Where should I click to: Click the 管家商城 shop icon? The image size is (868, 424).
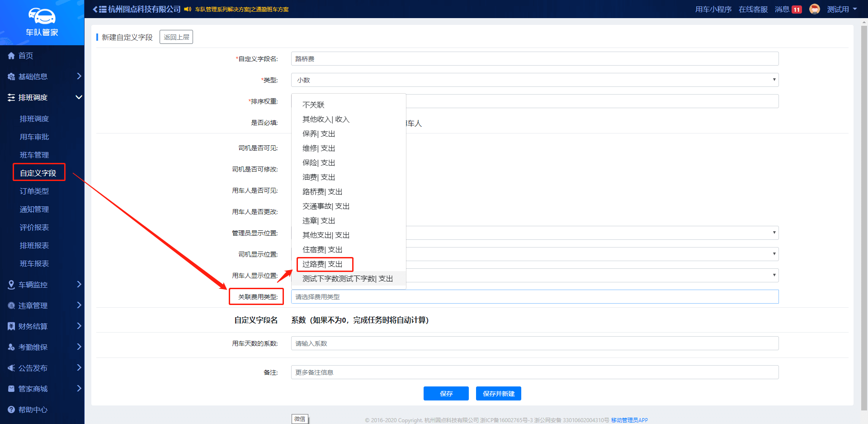11,389
